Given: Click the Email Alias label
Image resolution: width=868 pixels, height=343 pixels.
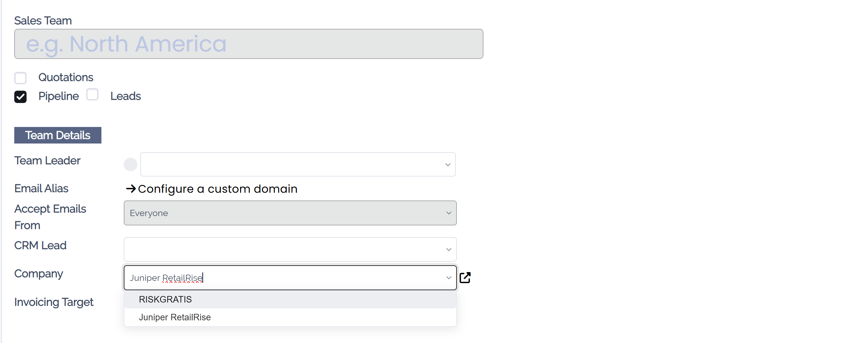Looking at the screenshot, I should [x=41, y=189].
